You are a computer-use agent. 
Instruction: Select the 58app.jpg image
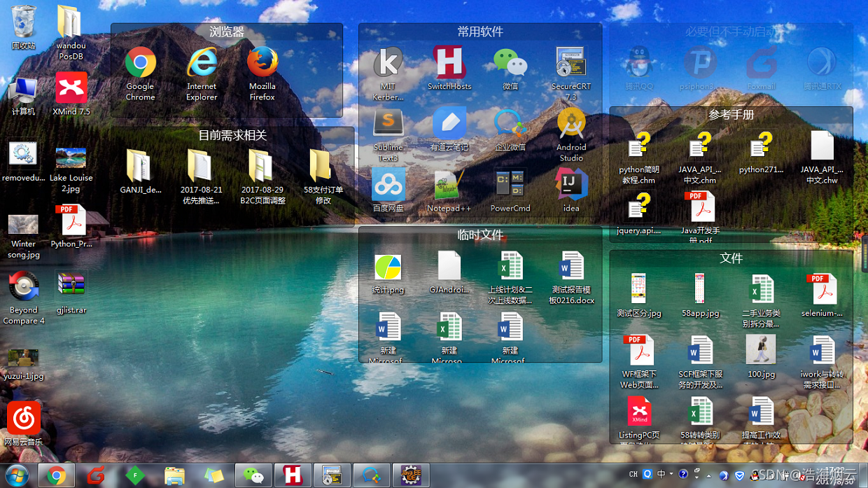699,289
